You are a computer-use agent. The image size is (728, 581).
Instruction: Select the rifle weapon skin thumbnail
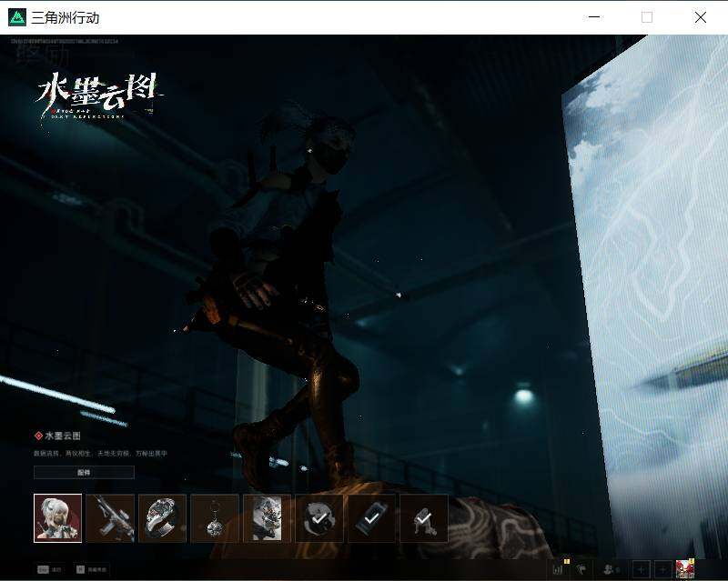[x=110, y=518]
